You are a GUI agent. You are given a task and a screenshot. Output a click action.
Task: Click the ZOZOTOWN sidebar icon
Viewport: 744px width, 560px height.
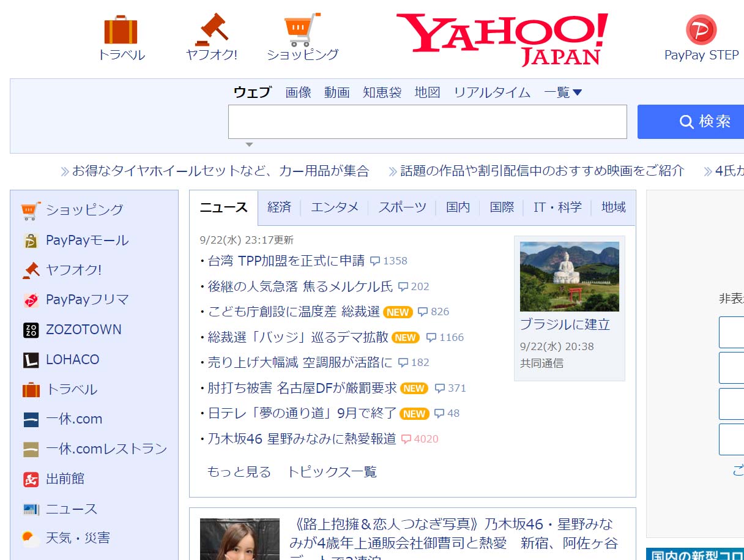pyautogui.click(x=31, y=330)
